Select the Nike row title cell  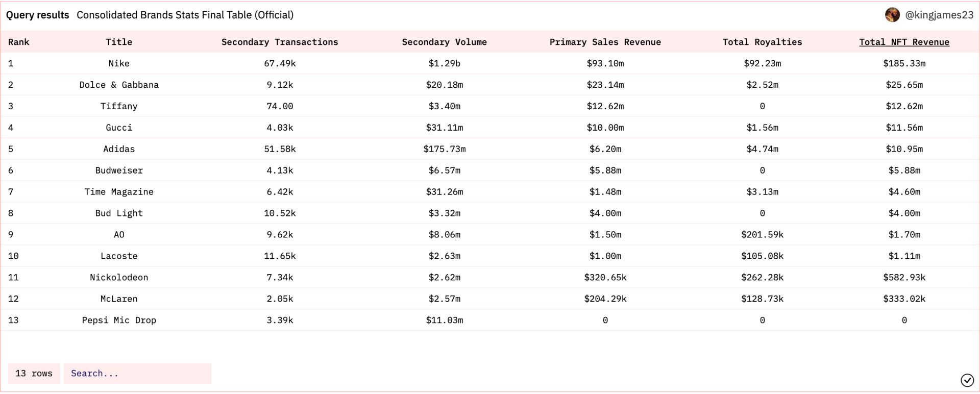[x=119, y=63]
